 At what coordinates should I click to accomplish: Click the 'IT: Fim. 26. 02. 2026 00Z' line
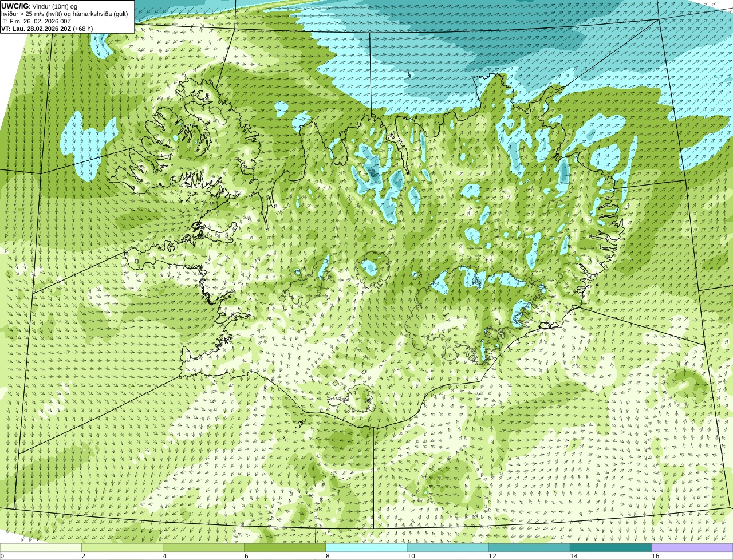[x=36, y=21]
